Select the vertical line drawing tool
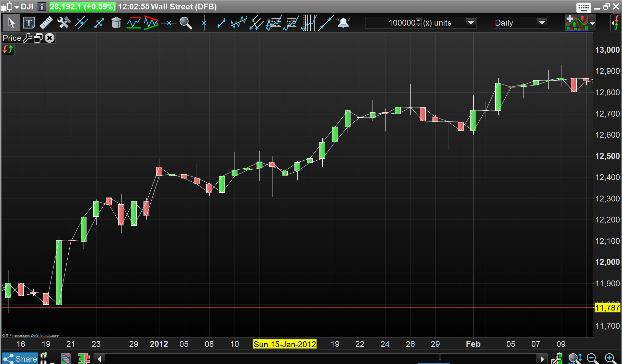The image size is (622, 364). point(204,23)
